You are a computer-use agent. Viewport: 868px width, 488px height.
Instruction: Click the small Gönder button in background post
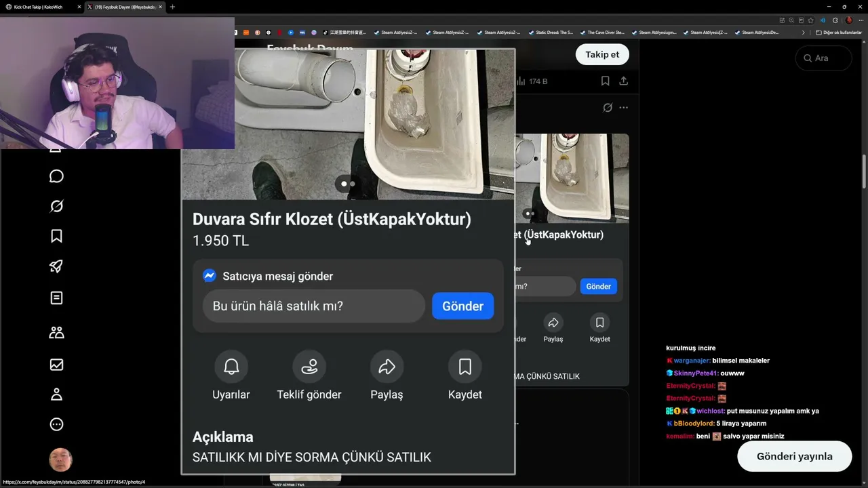[x=598, y=286]
